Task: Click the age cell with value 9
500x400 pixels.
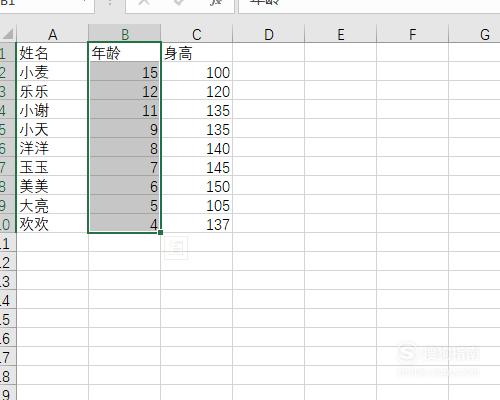Action: pos(125,129)
